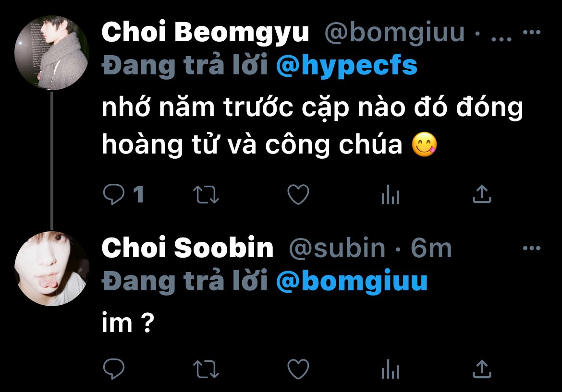Open the 6m timestamp on Soobin's tweet
Viewport: 562px width, 392px height.
click(x=431, y=248)
